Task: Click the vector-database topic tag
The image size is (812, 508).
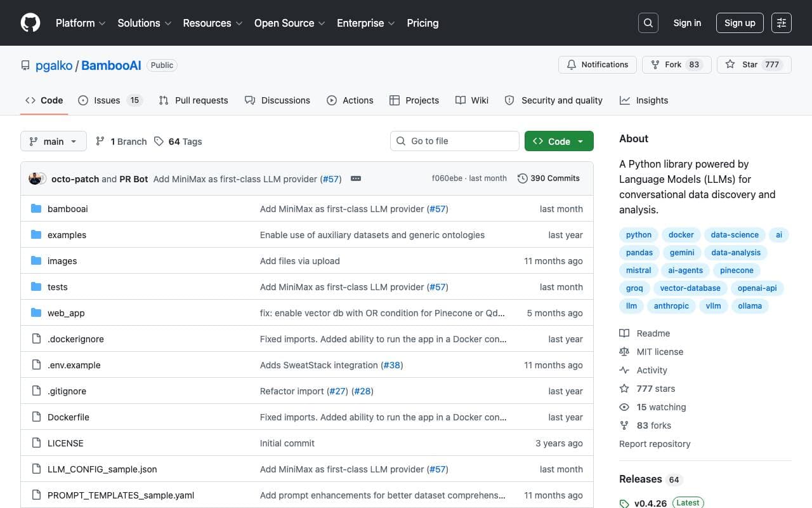Action: pyautogui.click(x=690, y=288)
